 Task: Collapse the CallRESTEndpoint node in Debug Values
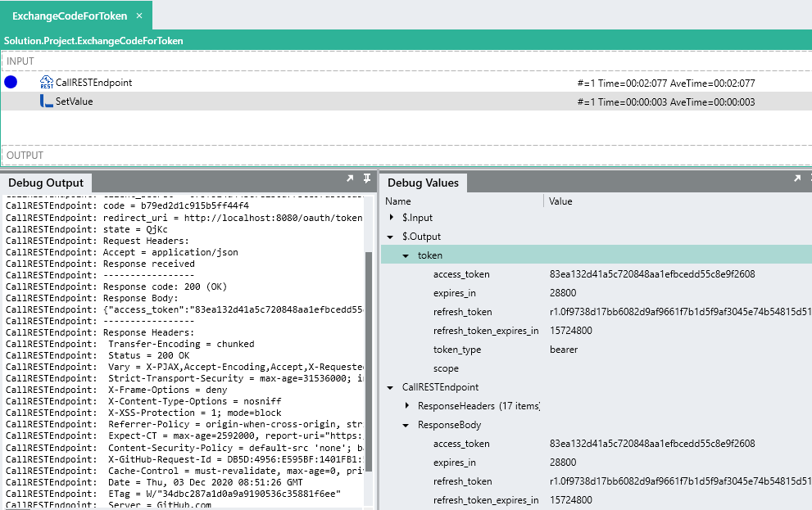(x=392, y=387)
